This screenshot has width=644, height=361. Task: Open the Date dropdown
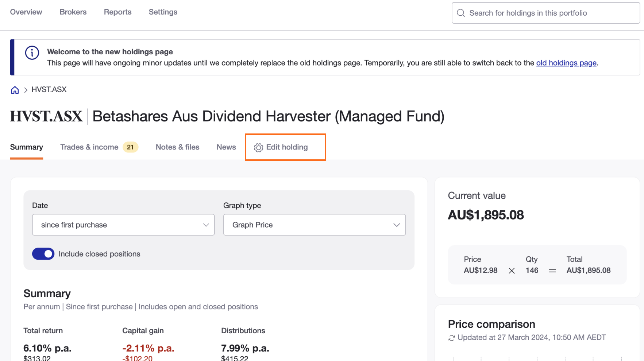click(123, 225)
